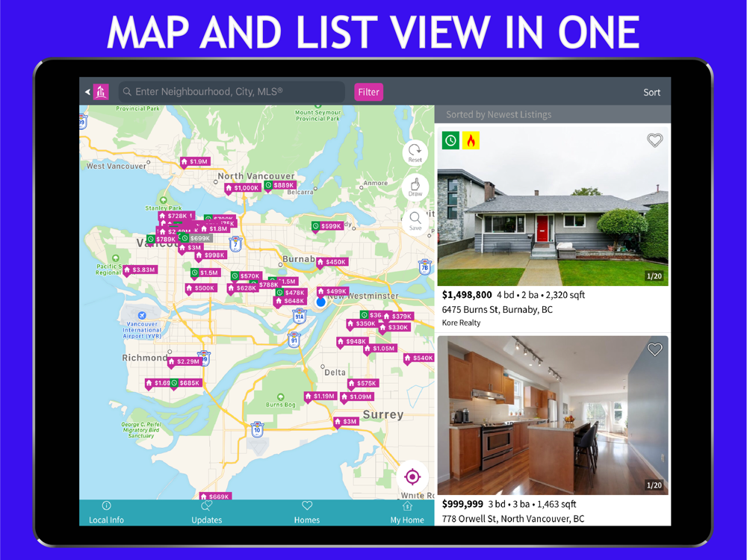Center map on my location

(412, 476)
